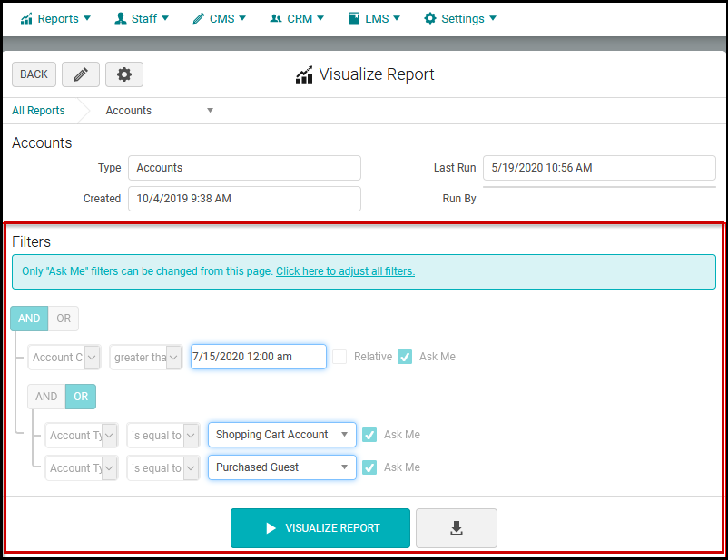Viewport: 728px width, 560px height.
Task: Uncheck Ask Me for Shopping Cart Account
Action: pos(369,435)
